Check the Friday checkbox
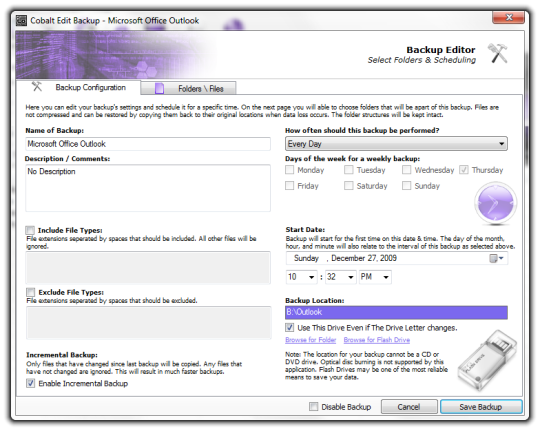 click(x=290, y=186)
